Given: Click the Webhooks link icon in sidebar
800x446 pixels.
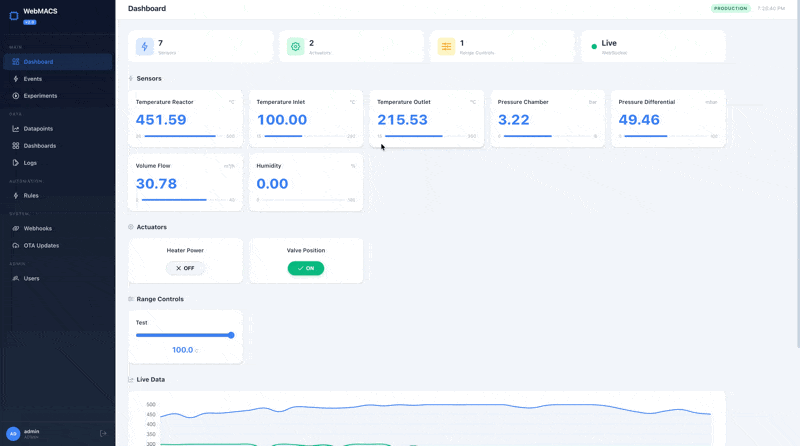Looking at the screenshot, I should click(x=16, y=229).
